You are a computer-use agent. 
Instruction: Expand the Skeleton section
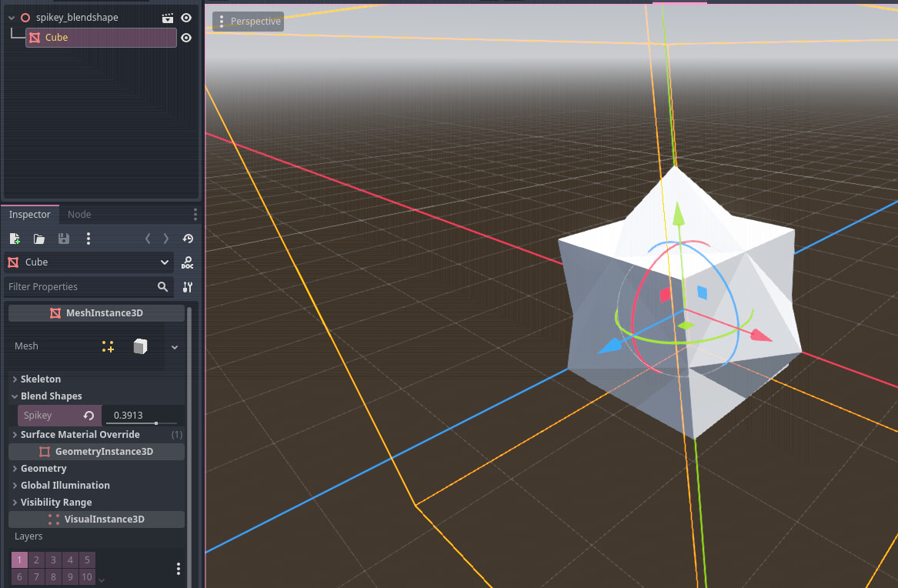point(41,379)
